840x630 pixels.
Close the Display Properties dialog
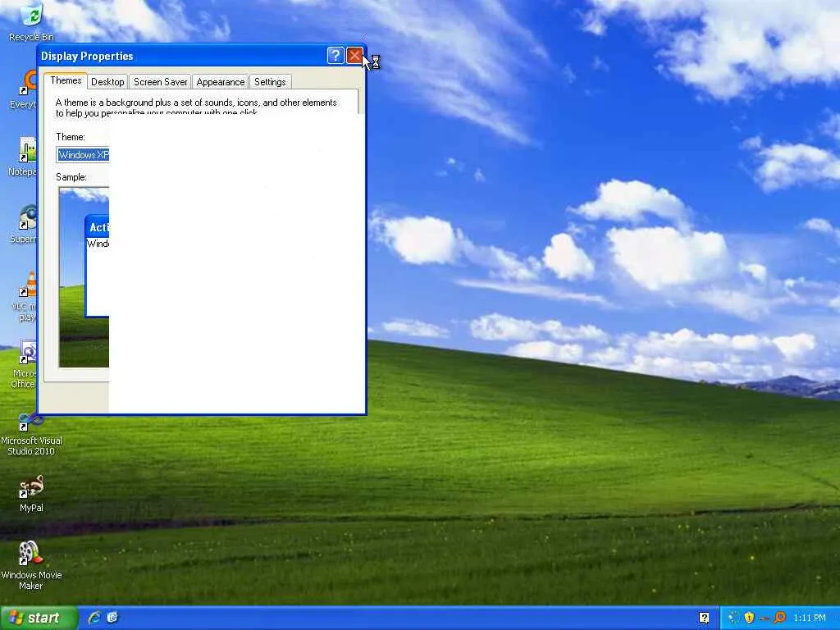354,56
